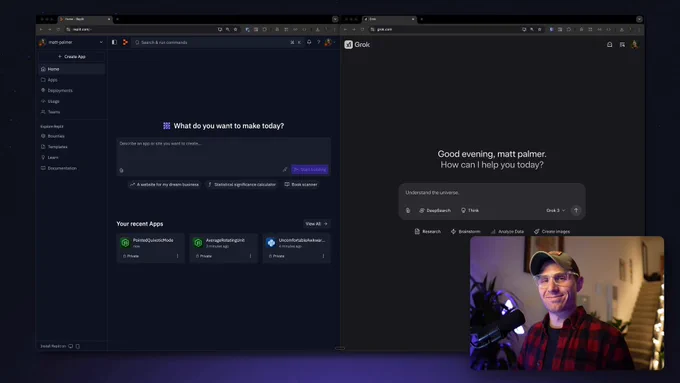This screenshot has width=680, height=383.
Task: Click the Create App button
Action: [x=72, y=56]
